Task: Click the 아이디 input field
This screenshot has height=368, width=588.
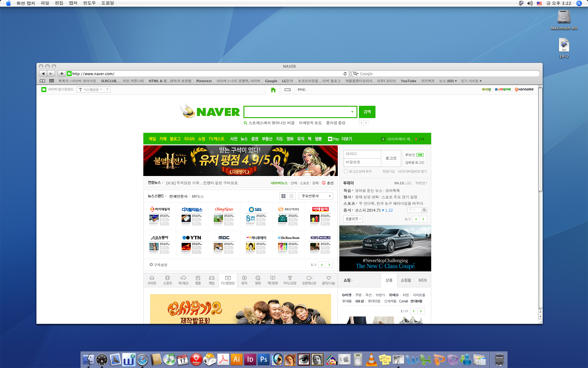Action: [362, 154]
